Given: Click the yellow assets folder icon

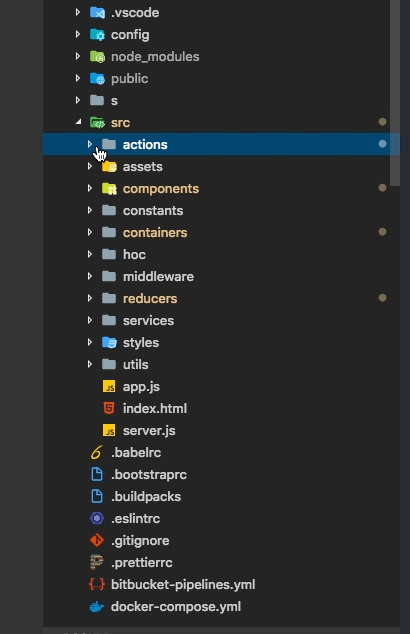Looking at the screenshot, I should click(x=109, y=167).
